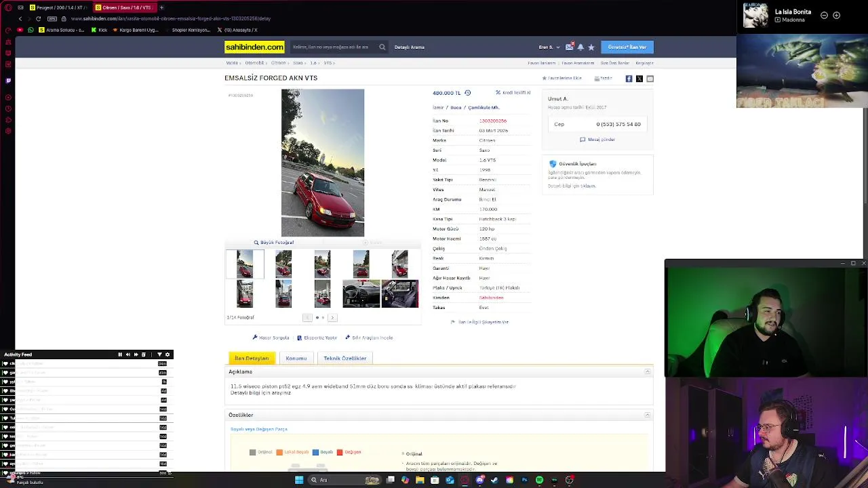This screenshot has height=488, width=868.
Task: Open Konumu tab
Action: tap(296, 358)
